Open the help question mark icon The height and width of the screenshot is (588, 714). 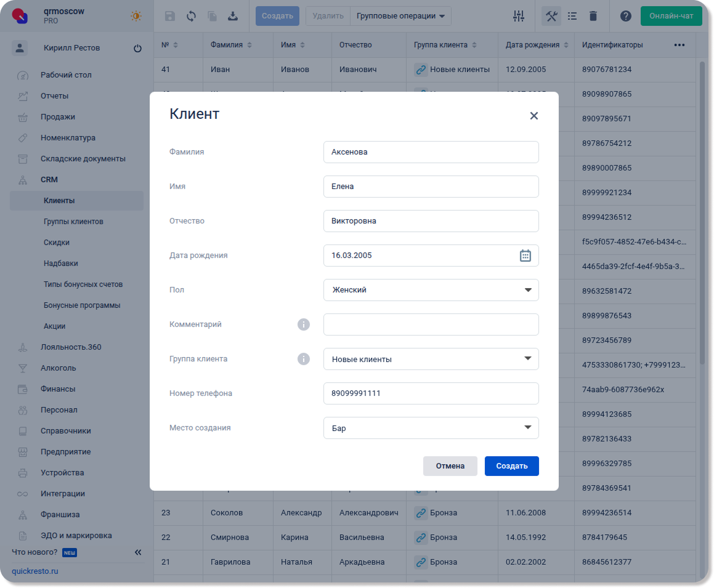point(625,16)
